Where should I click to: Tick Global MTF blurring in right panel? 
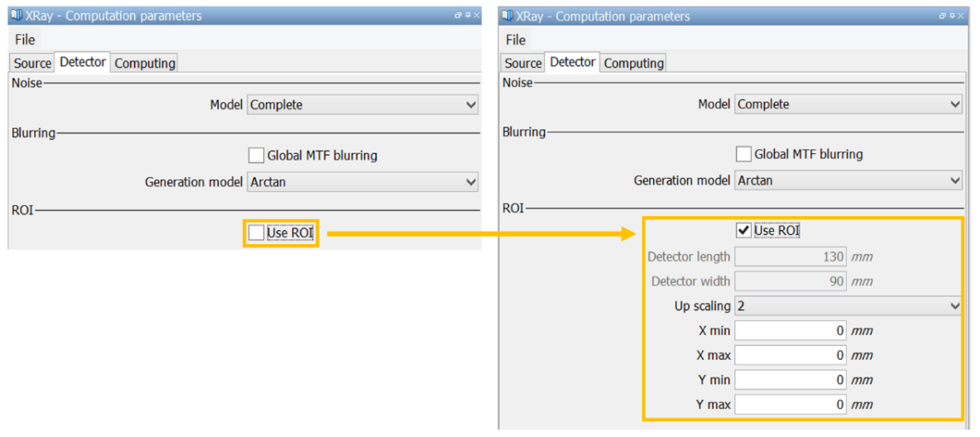tap(743, 154)
